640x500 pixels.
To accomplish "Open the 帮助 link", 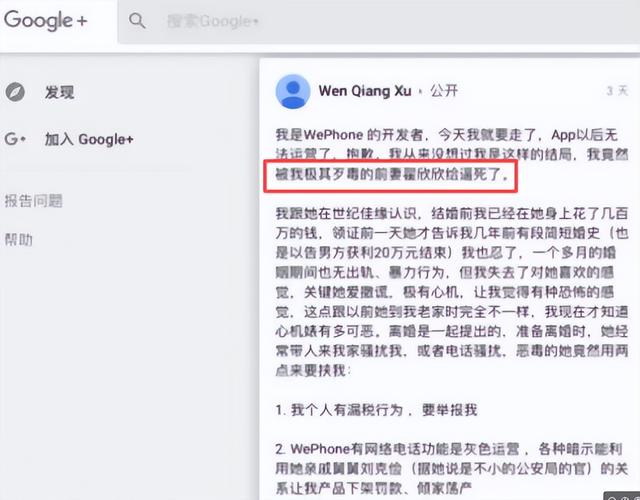I will pos(19,240).
